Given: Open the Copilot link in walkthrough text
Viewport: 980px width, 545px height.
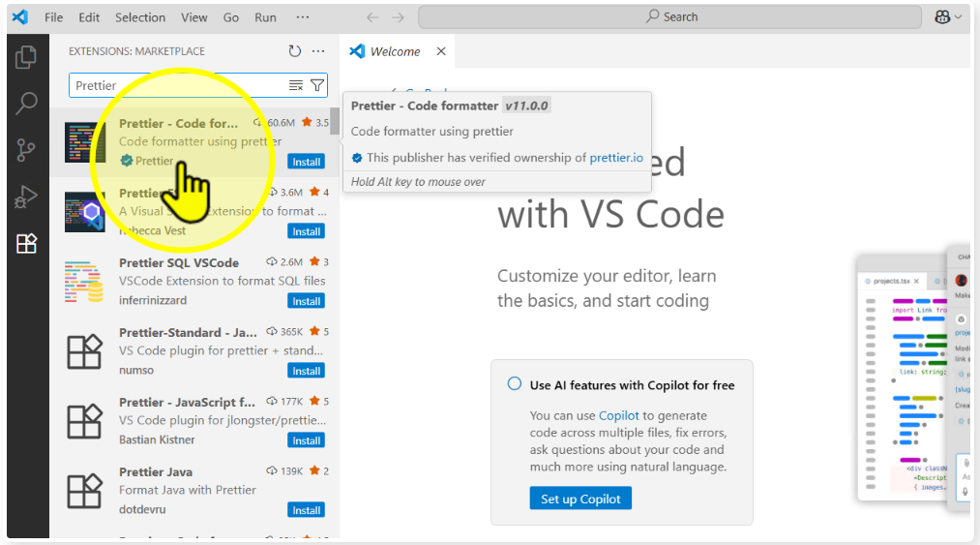Looking at the screenshot, I should tap(619, 415).
